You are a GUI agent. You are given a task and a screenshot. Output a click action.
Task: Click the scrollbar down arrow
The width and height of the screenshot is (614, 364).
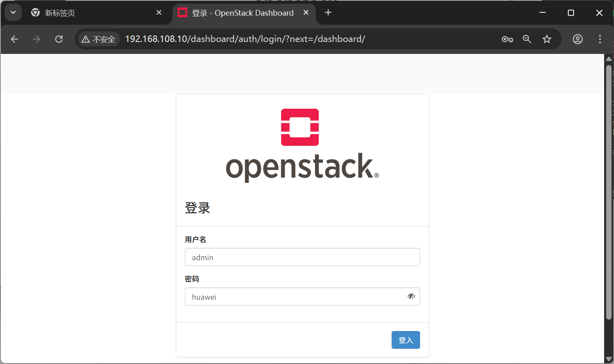(x=609, y=359)
